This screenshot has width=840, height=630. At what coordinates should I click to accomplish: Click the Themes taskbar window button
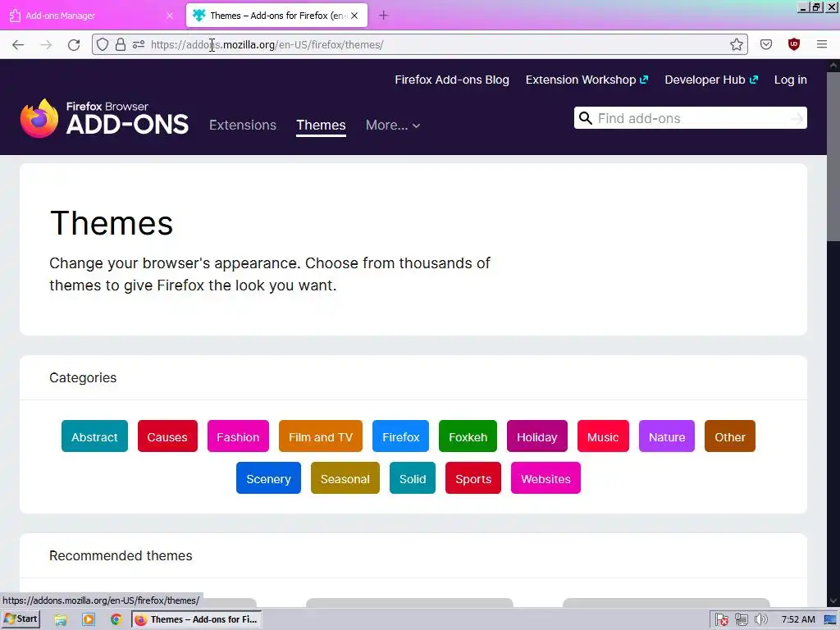197,619
